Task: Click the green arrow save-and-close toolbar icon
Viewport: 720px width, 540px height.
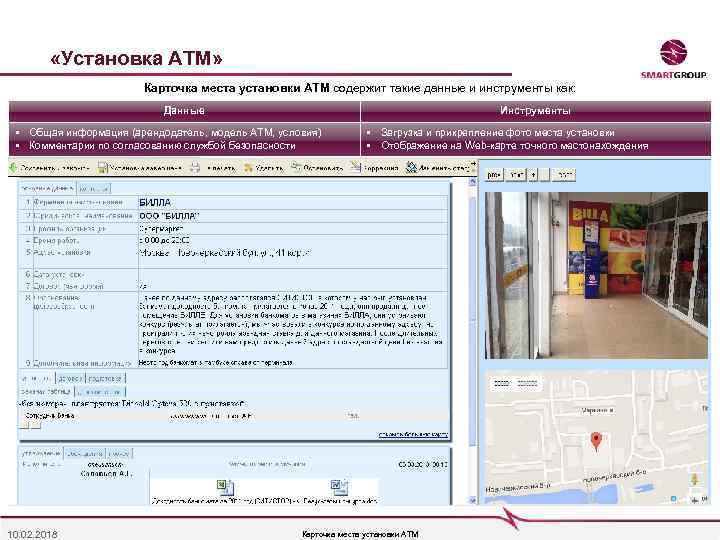Action: tap(13, 168)
